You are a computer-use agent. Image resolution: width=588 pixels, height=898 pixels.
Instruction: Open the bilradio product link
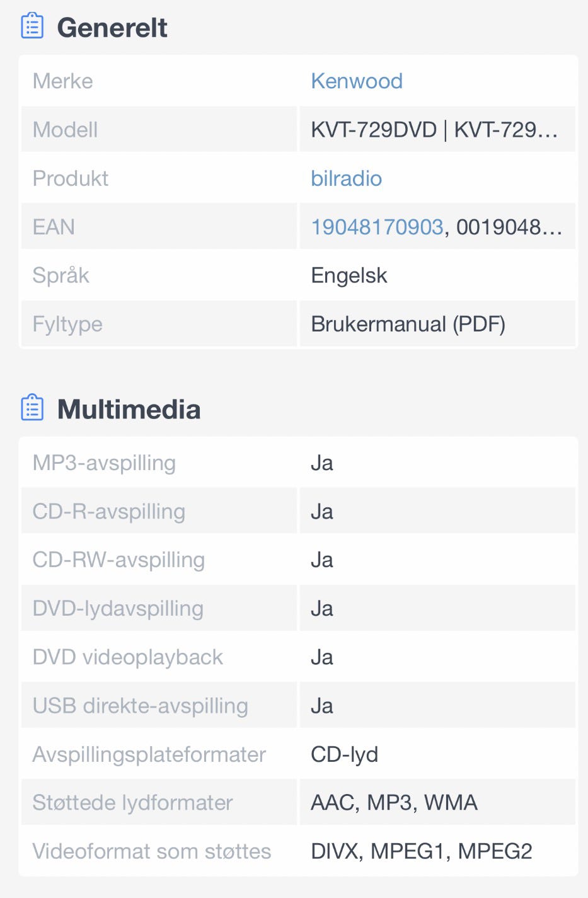pyautogui.click(x=346, y=178)
